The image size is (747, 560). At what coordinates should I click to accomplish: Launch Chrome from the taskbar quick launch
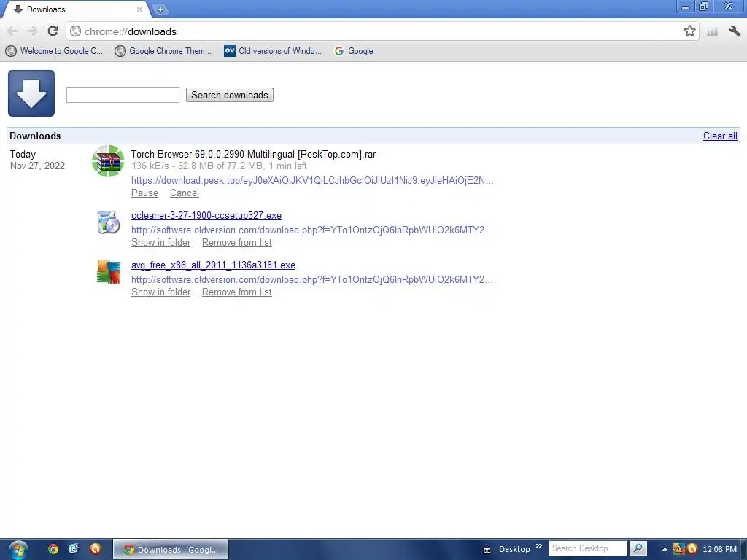tap(53, 549)
